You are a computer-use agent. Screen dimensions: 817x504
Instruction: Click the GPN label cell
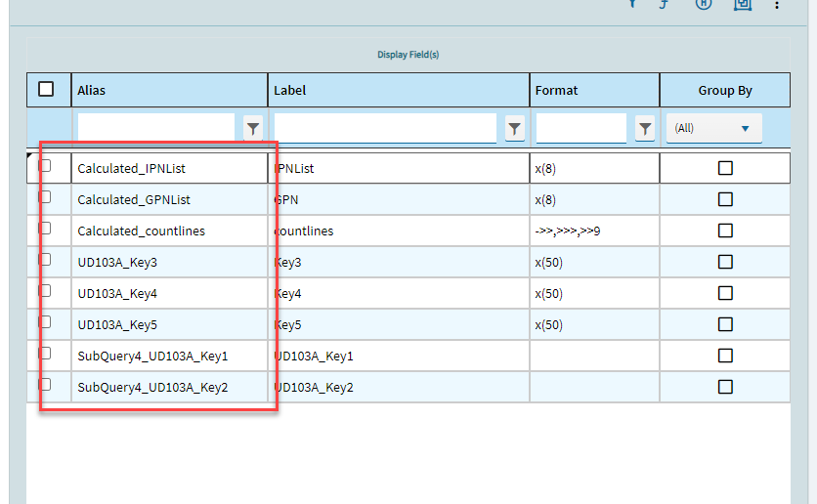pos(399,199)
